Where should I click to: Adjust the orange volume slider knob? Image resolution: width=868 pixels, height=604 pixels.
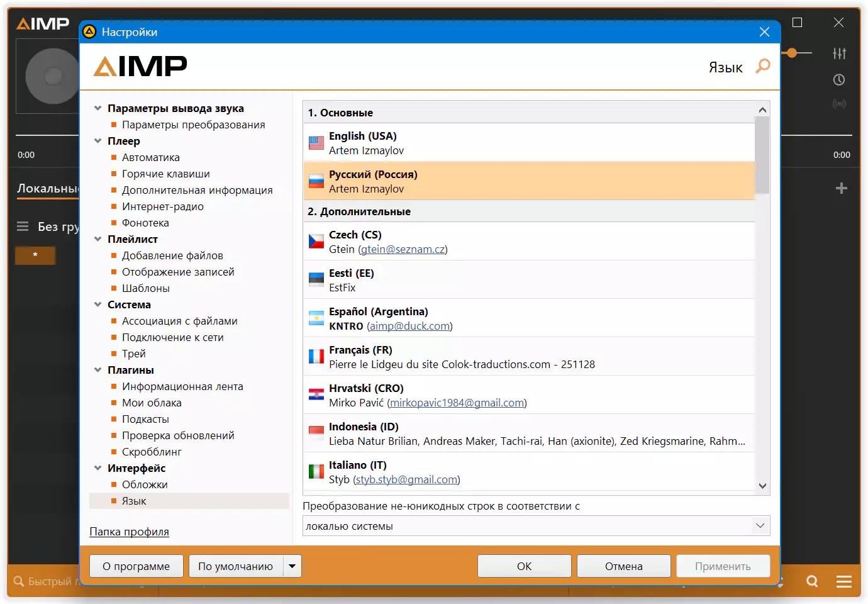click(792, 53)
